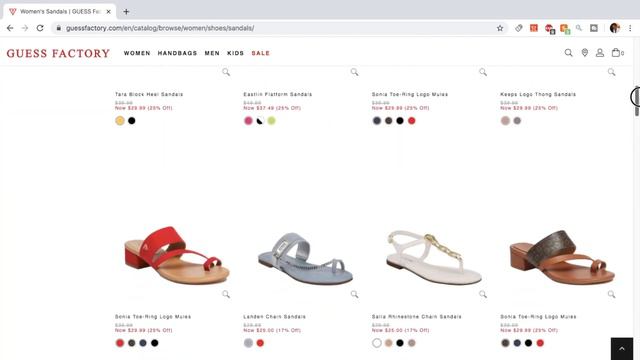Click the brown Sonia Toe-Ring mule image
640x360 pixels.
pyautogui.click(x=562, y=258)
